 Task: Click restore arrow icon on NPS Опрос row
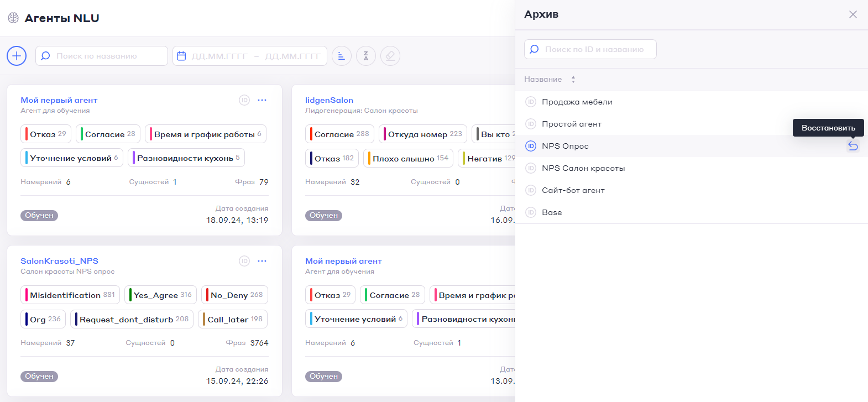coord(853,146)
